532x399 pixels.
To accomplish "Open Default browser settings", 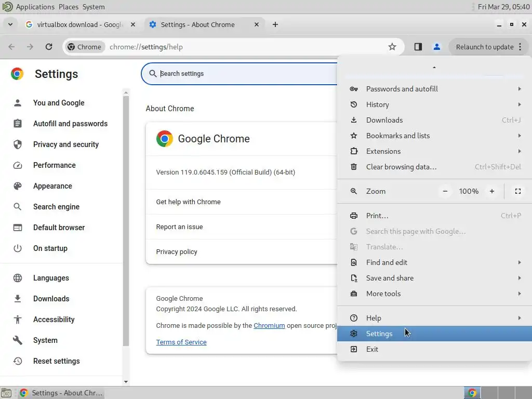I will [x=59, y=228].
